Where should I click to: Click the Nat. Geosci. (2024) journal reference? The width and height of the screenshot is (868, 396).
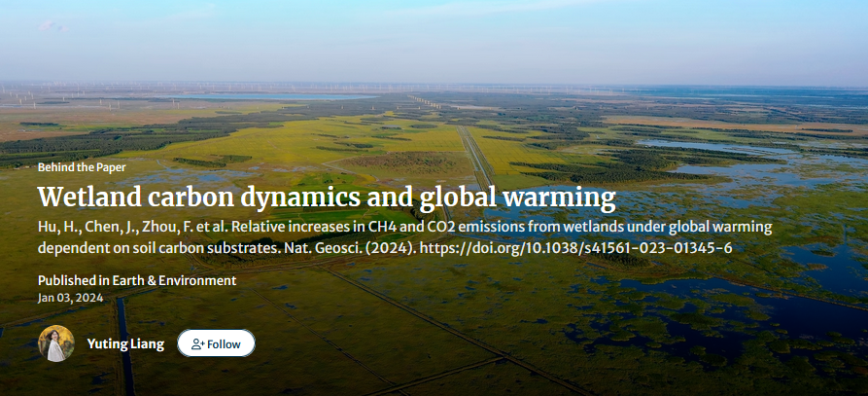point(349,247)
